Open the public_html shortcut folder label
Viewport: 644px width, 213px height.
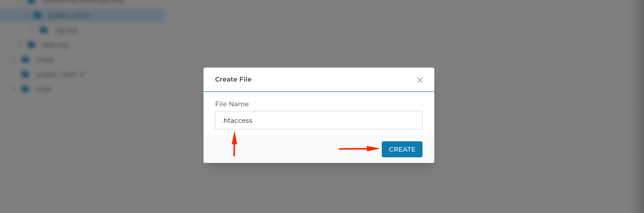(60, 75)
